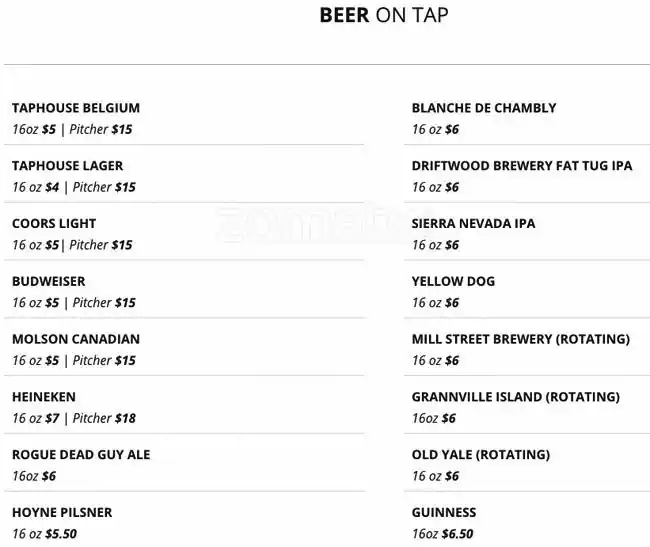Click the BEER ON TAP heading
Viewport: 650px width, 547px height.
[384, 15]
